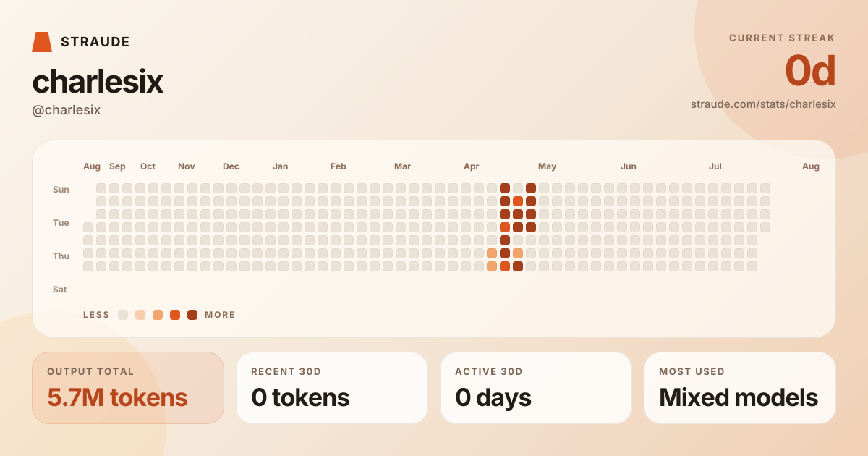Click the Output Total 5.7M tokens card
The width and height of the screenshot is (868, 456).
pyautogui.click(x=128, y=388)
